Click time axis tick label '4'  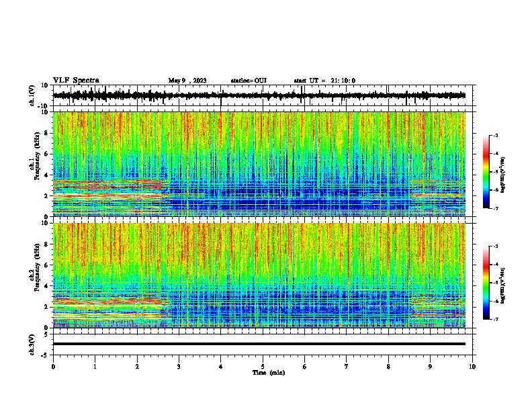click(221, 367)
